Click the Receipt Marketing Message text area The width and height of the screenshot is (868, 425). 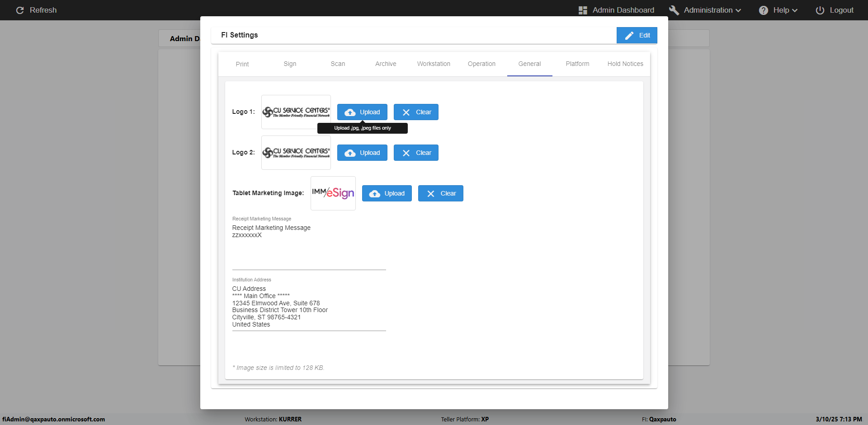(309, 247)
